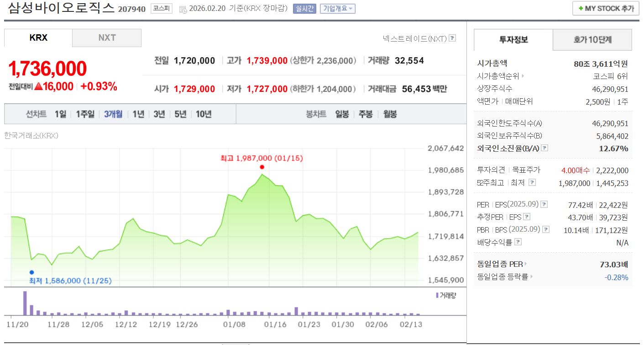This screenshot has width=644, height=345.
Task: Click 목표주가 value 2,222,000
Action: (x=612, y=170)
